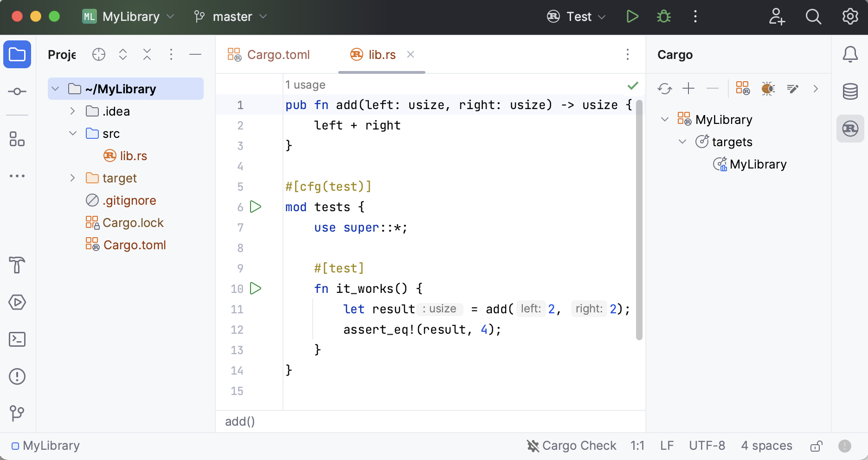Open the Terminal tool window
Viewport: 868px width, 460px height.
[x=17, y=339]
